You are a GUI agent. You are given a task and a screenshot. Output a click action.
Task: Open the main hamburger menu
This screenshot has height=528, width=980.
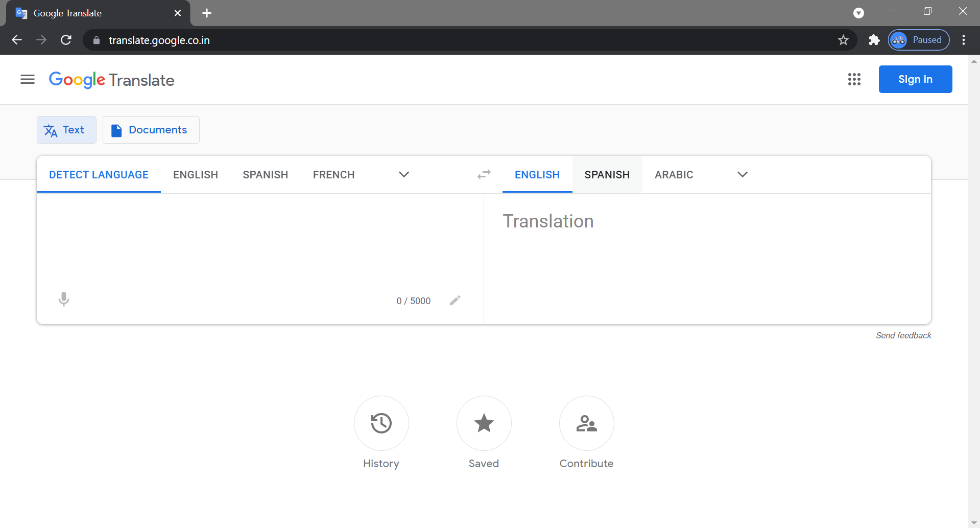28,79
